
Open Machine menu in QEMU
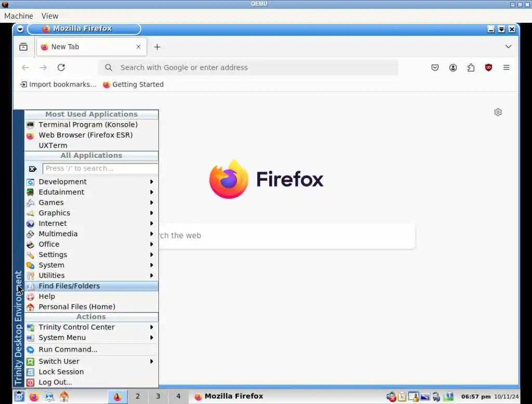[19, 16]
